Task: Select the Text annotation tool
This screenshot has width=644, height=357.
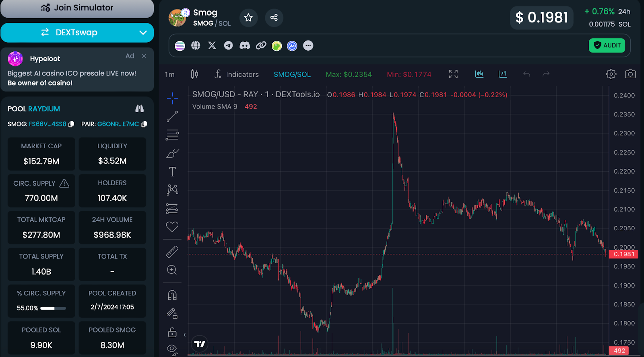Action: [x=172, y=172]
